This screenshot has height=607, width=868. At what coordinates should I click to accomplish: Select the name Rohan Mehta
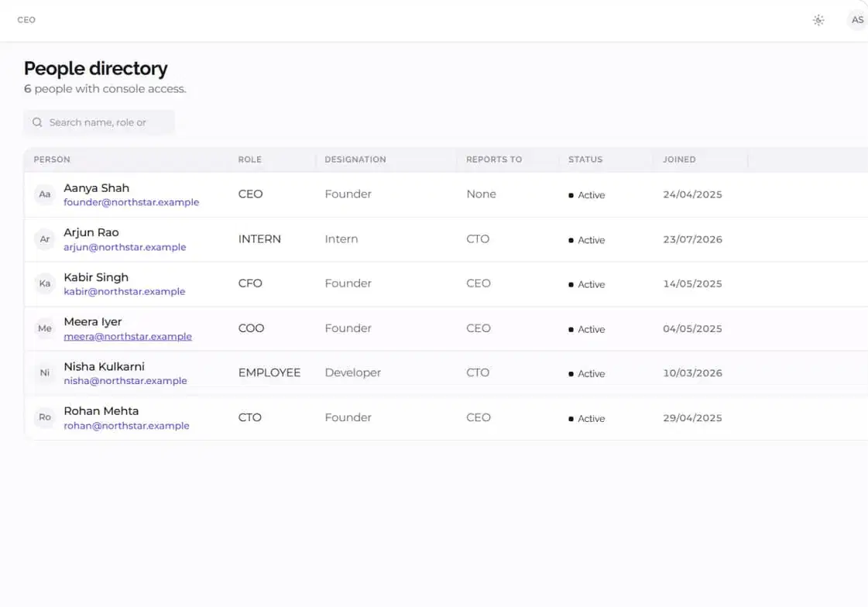[101, 411]
